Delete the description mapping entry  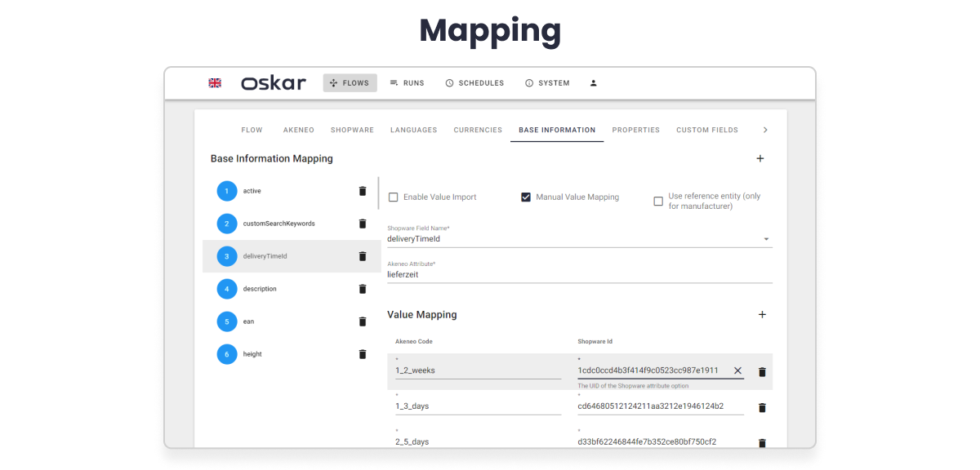(x=363, y=289)
